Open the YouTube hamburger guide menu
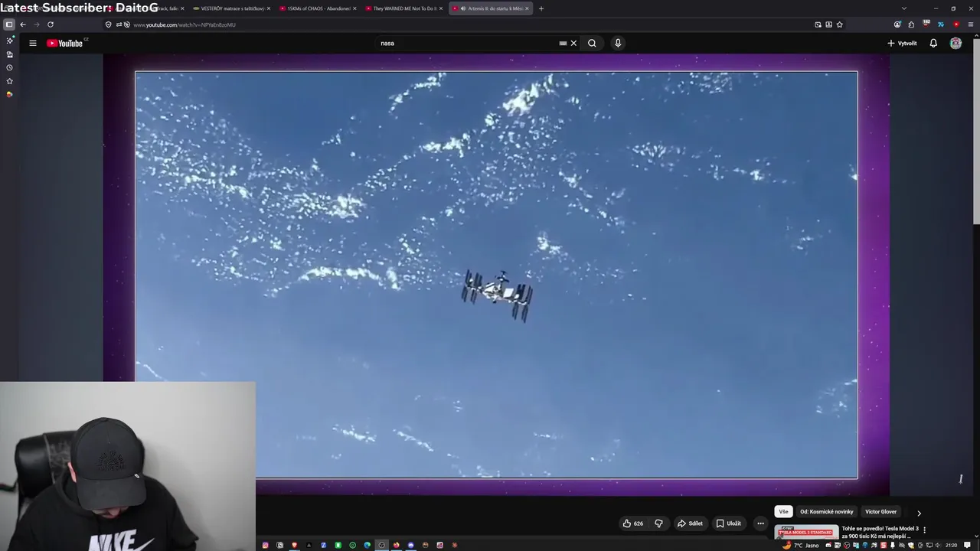 coord(33,43)
